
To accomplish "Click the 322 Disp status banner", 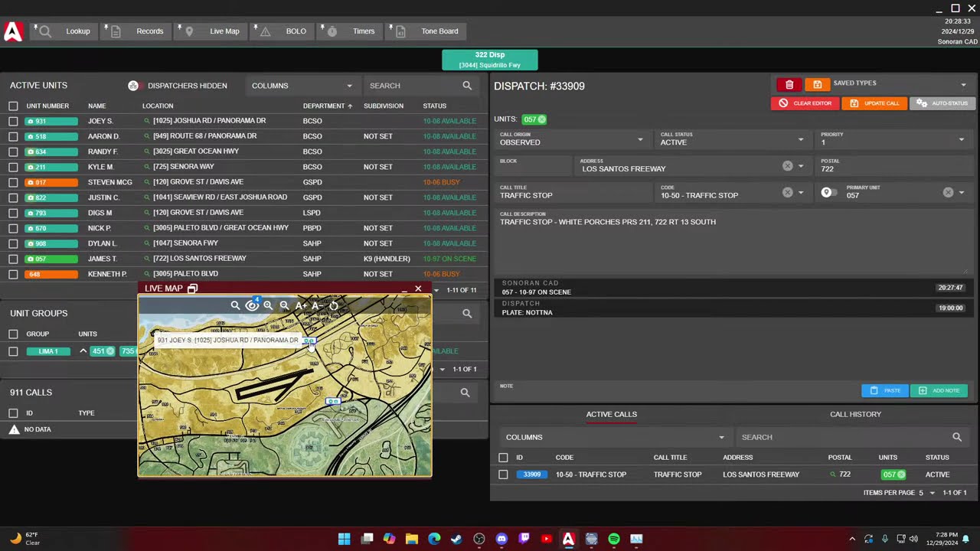I will (x=490, y=60).
